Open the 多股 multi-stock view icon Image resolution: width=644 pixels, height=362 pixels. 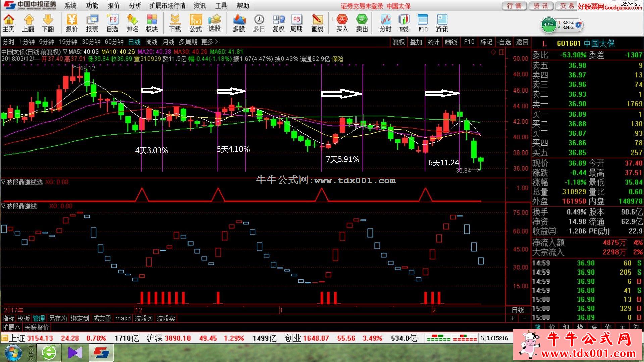pyautogui.click(x=239, y=23)
